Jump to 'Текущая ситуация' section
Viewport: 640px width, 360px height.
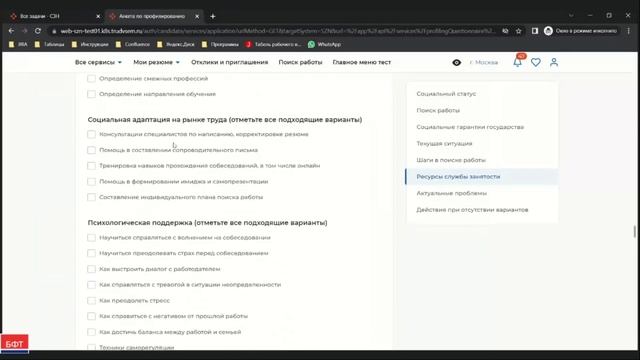tap(444, 144)
